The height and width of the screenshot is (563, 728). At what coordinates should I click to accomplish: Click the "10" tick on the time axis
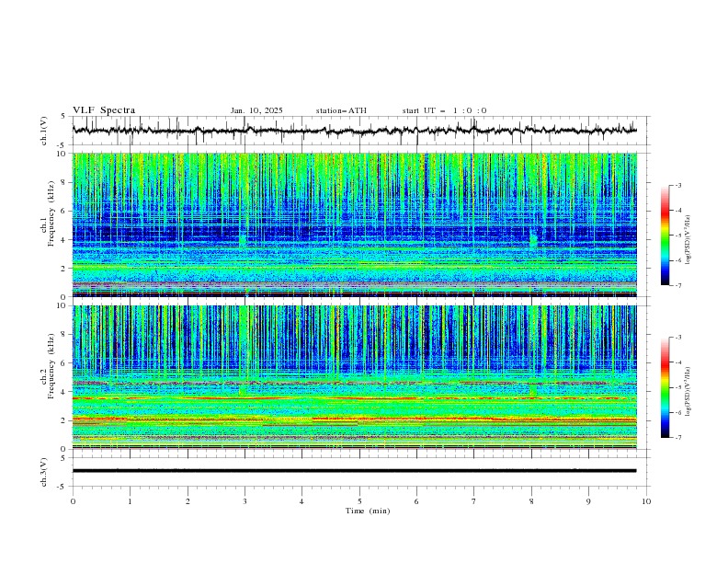pyautogui.click(x=646, y=501)
